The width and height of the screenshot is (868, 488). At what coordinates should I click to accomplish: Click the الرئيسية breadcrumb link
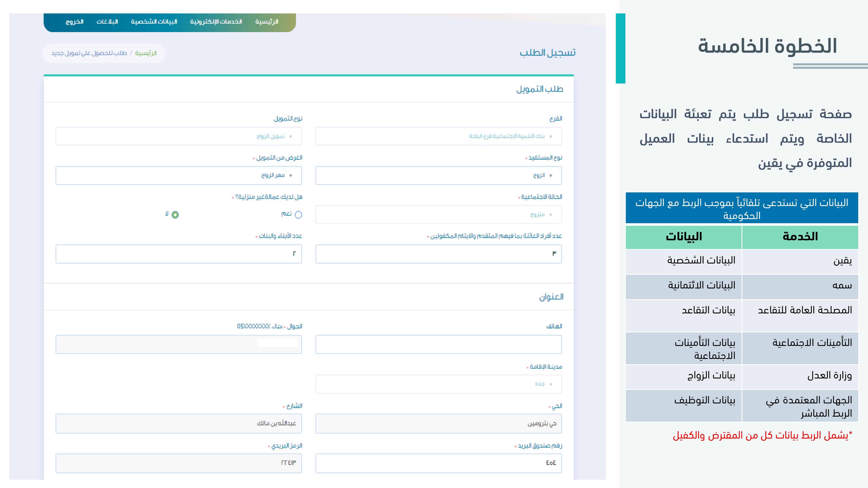tap(146, 53)
